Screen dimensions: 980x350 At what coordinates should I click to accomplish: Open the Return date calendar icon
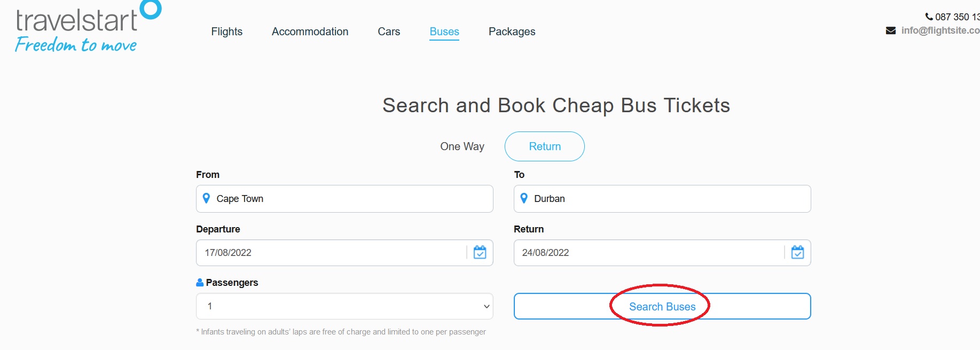(x=797, y=252)
